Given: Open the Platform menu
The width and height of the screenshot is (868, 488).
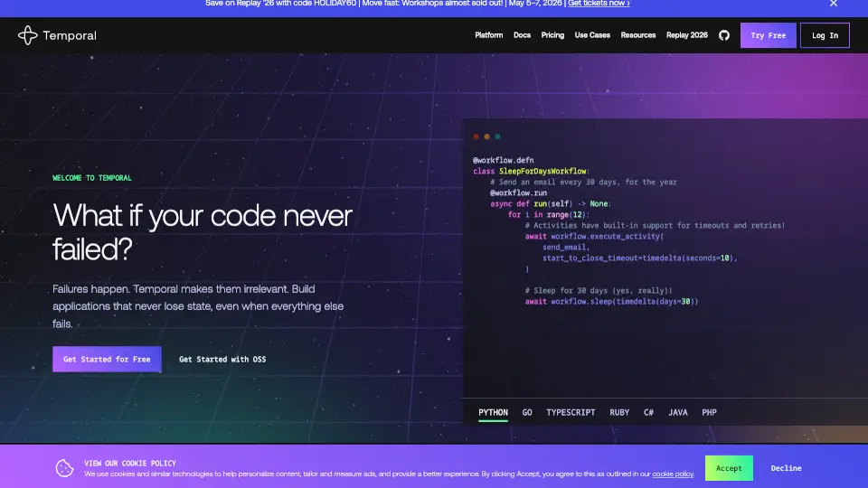Looking at the screenshot, I should click(489, 35).
